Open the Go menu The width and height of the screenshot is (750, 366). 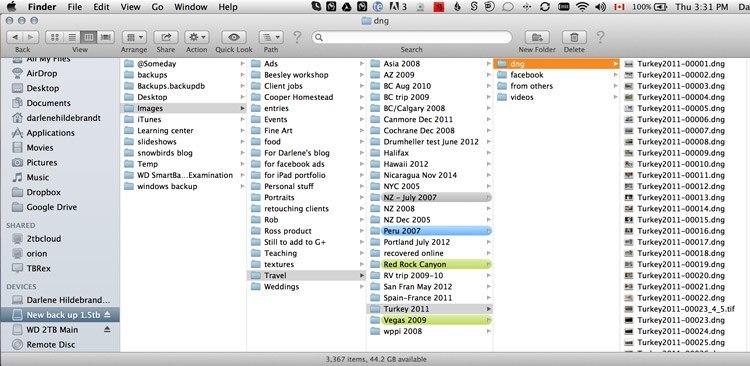[158, 7]
